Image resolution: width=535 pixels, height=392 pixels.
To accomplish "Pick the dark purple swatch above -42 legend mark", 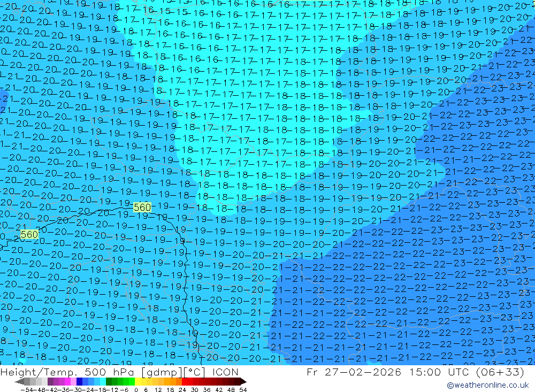I will click(x=50, y=382).
